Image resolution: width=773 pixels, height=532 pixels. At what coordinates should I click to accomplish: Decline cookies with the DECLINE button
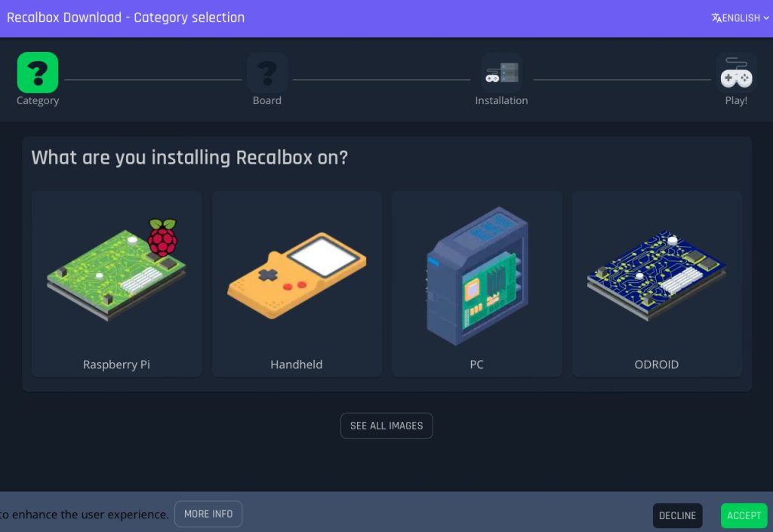[677, 515]
